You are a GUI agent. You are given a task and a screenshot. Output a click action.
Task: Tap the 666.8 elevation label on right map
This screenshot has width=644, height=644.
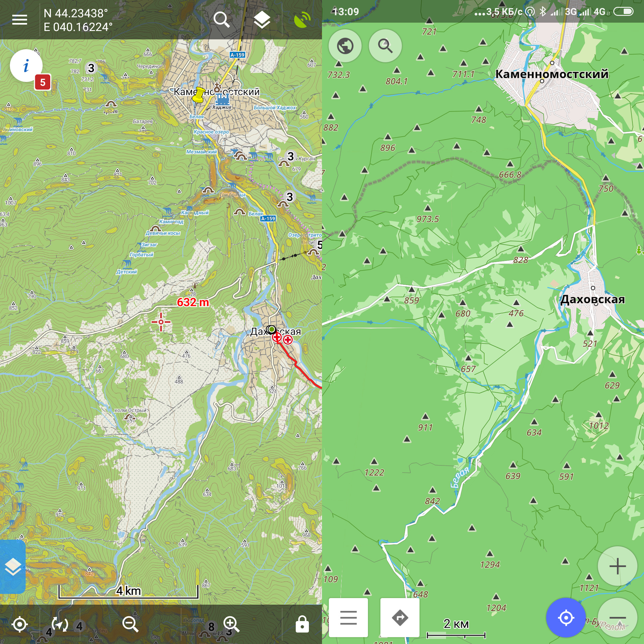510,175
